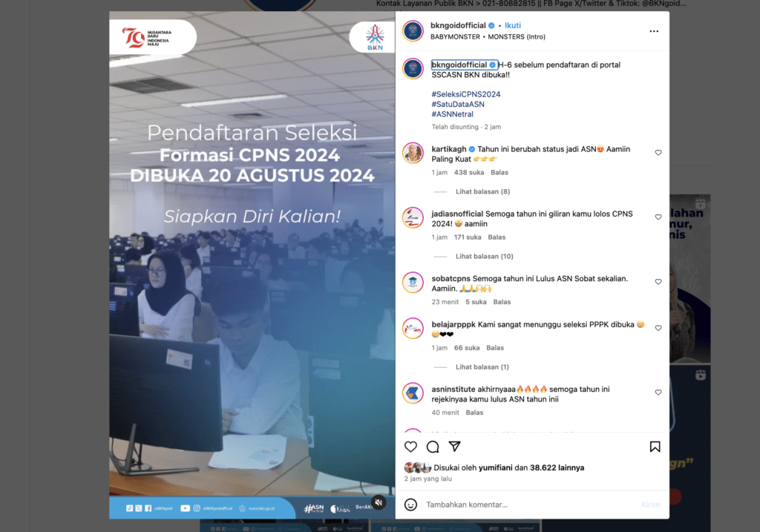The width and height of the screenshot is (760, 532).
Task: Expand 'Lihat balasan (1)' under belajarpppk's comment
Action: pyautogui.click(x=485, y=366)
